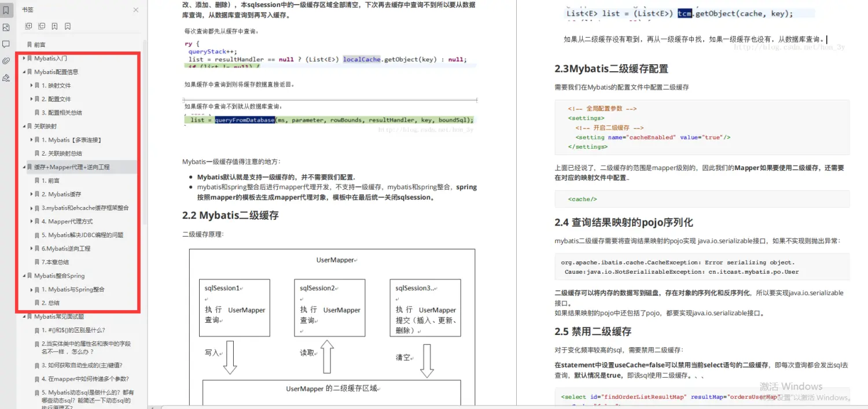Click the collapse-all bookmarks toolbar icon
This screenshot has height=409, width=868.
(42, 26)
